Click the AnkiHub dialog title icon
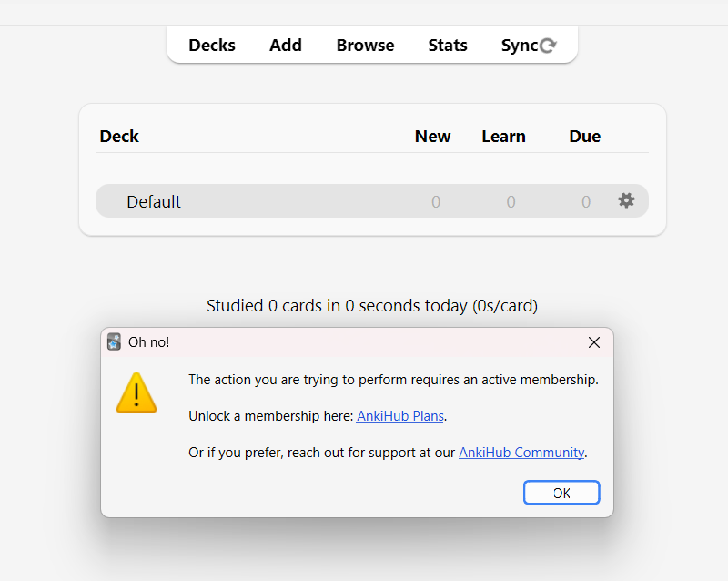 click(115, 341)
